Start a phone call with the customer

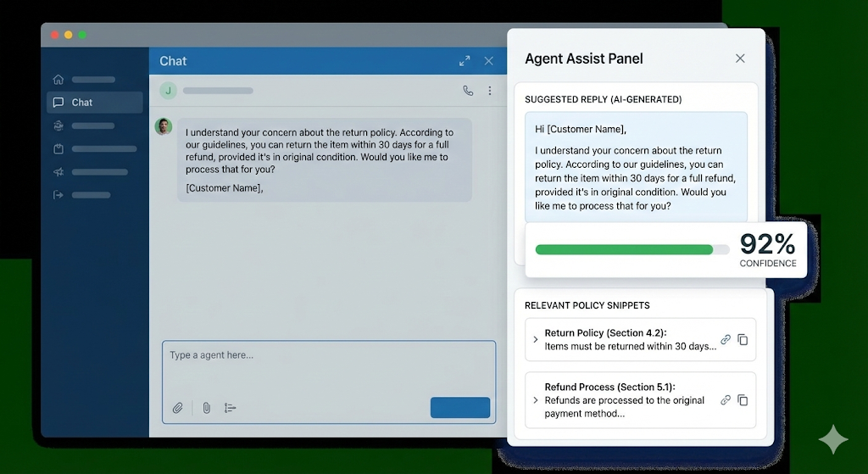468,91
